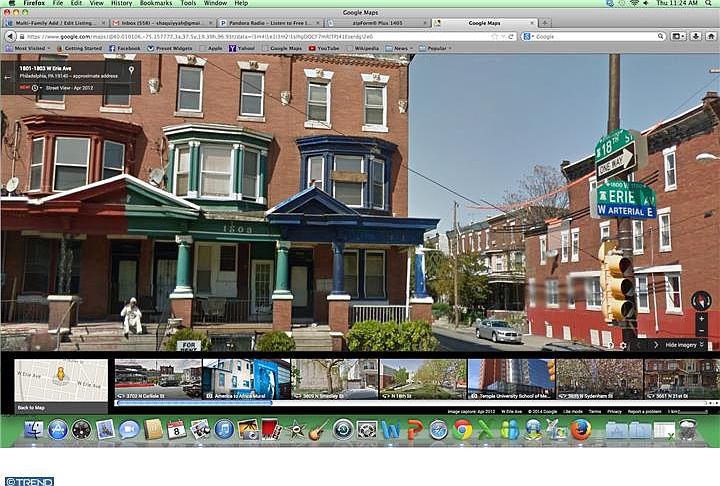This screenshot has height=486, width=720.
Task: Open YouTube bookmark
Action: [324, 48]
